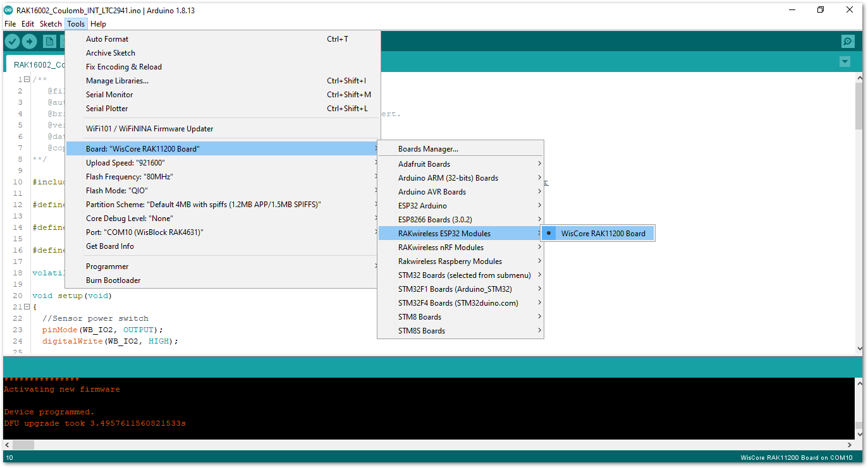This screenshot has width=868, height=468.
Task: Expand ESP8266 Boards (3.0.2) submenu
Action: [460, 220]
